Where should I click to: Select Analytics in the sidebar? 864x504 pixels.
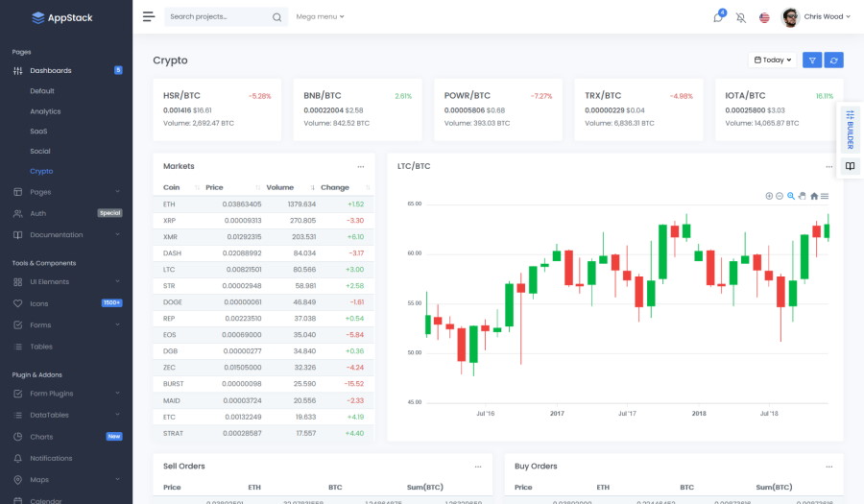45,111
